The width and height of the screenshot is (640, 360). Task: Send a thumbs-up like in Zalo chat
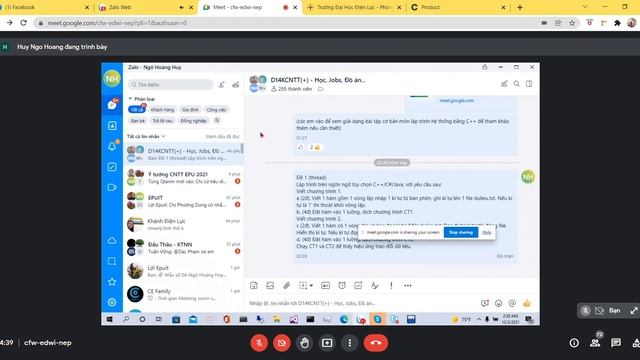pos(527,303)
